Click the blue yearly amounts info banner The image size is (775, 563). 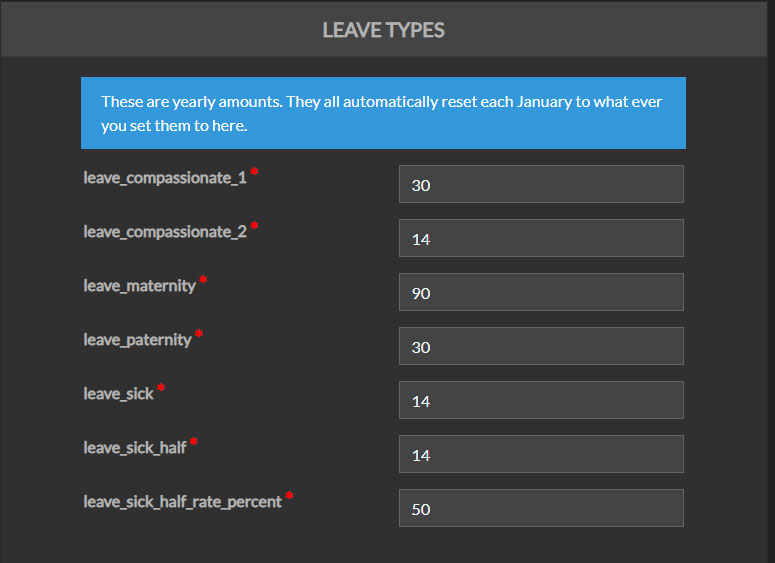tap(383, 114)
